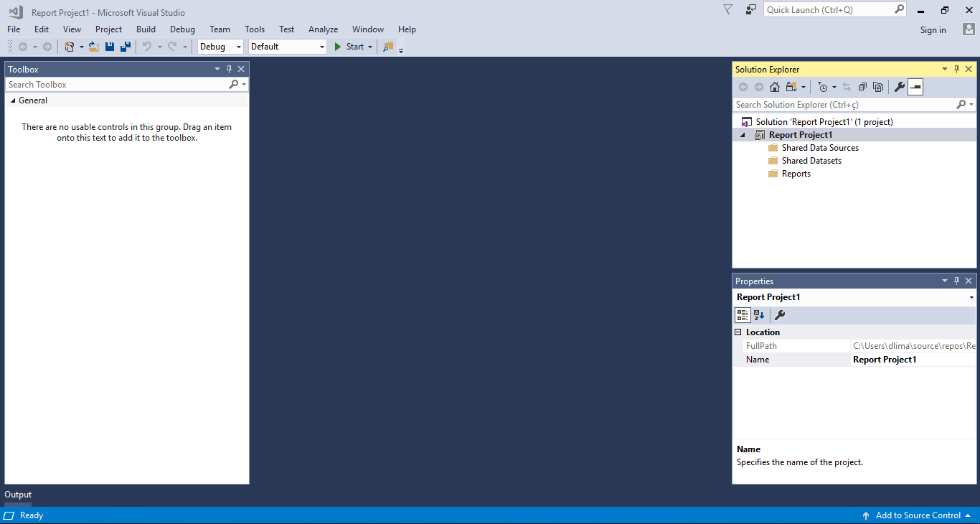Open the Start button dropdown arrow

(370, 47)
